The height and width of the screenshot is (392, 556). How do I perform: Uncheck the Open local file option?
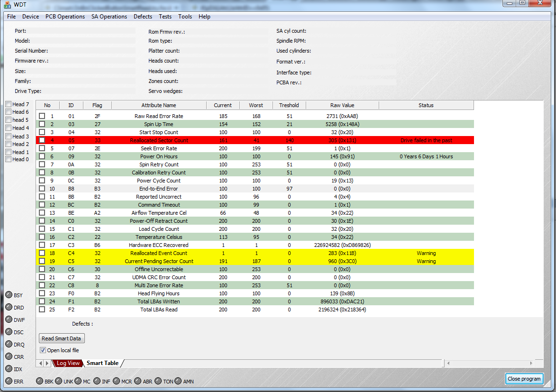pyautogui.click(x=43, y=350)
